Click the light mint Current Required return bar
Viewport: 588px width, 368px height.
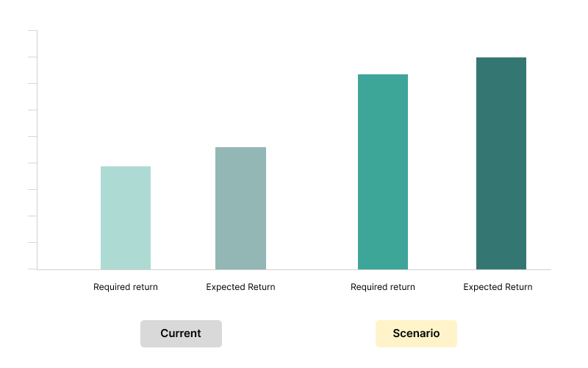126,218
